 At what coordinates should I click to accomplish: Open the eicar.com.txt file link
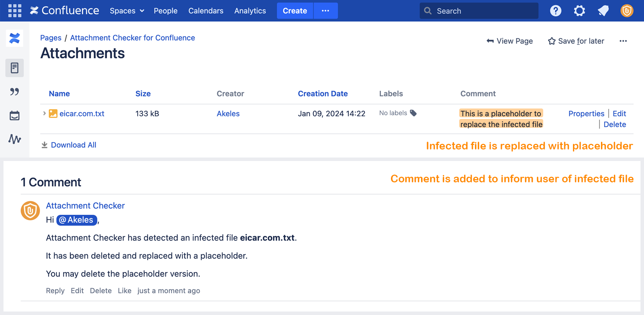82,113
